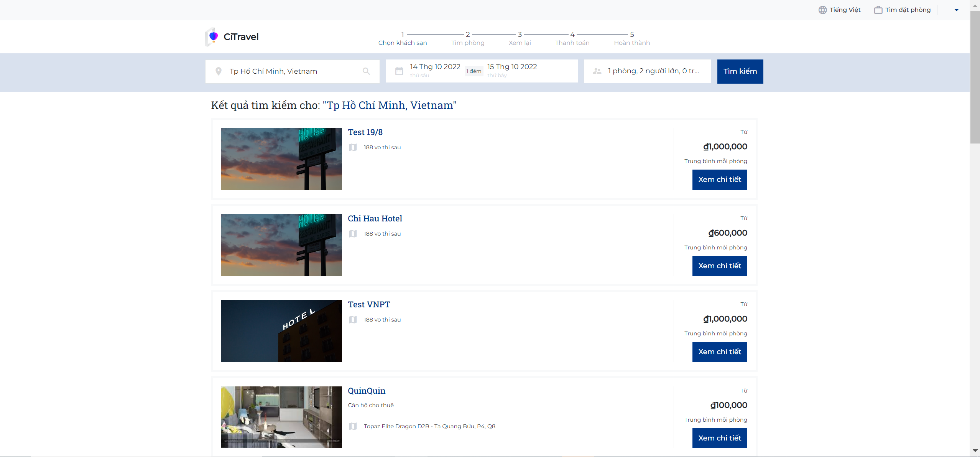Screen dimensions: 980x457
Task: Open the Test VNPT hotel title link
Action: [x=368, y=305]
